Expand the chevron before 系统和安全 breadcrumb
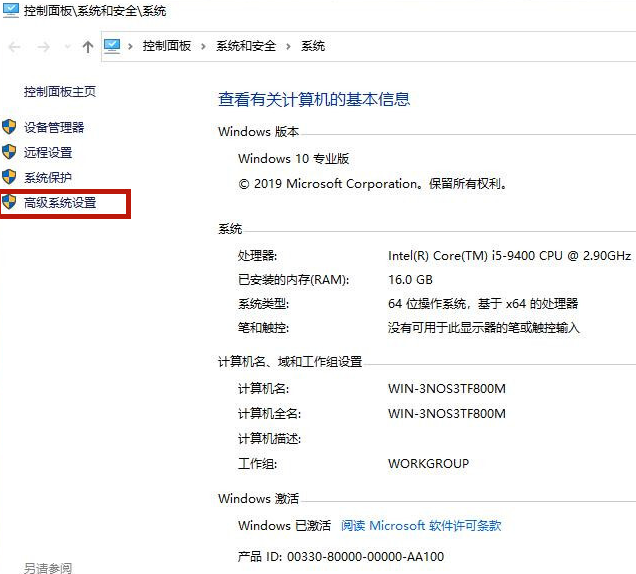 coord(203,47)
